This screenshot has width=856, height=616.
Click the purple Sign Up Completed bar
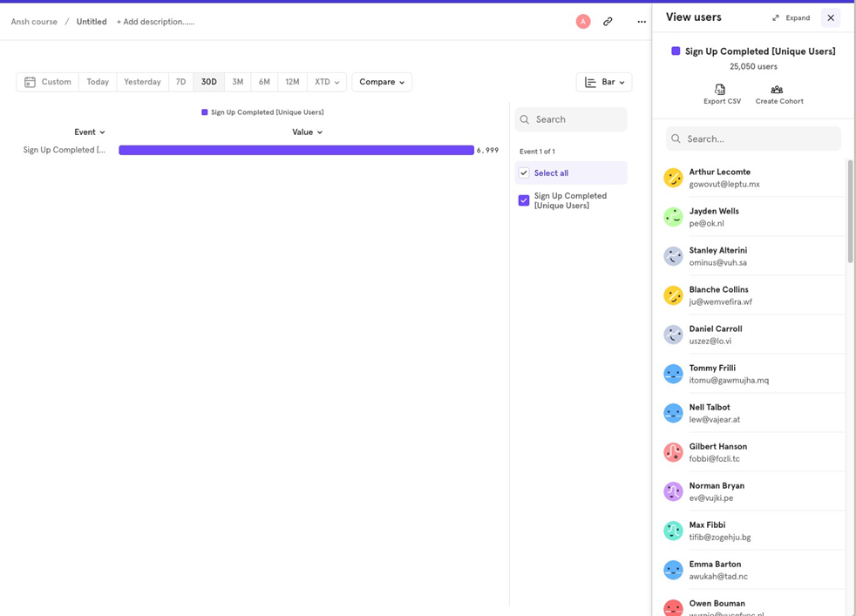[x=296, y=150]
